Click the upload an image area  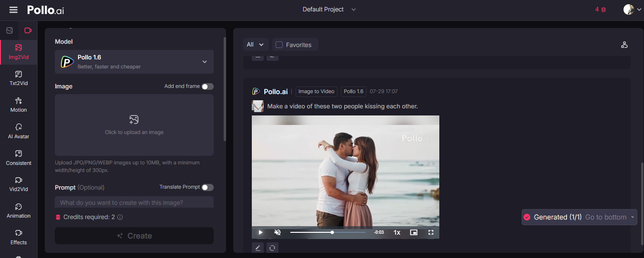coord(134,125)
